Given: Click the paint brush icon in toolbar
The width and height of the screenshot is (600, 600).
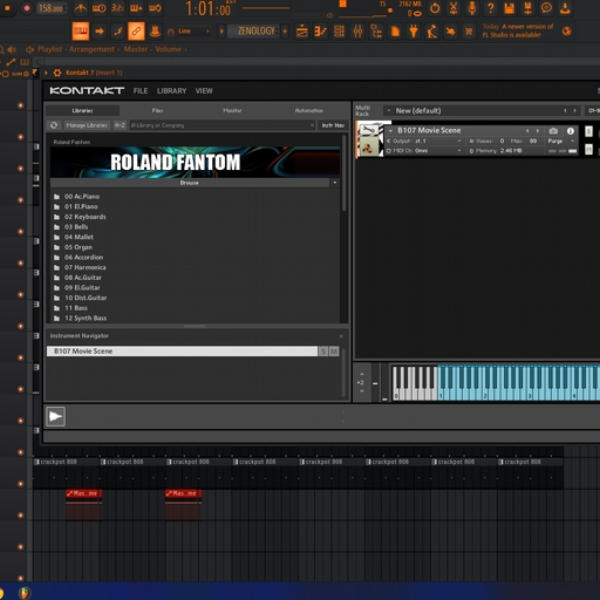Looking at the screenshot, I should (x=118, y=31).
